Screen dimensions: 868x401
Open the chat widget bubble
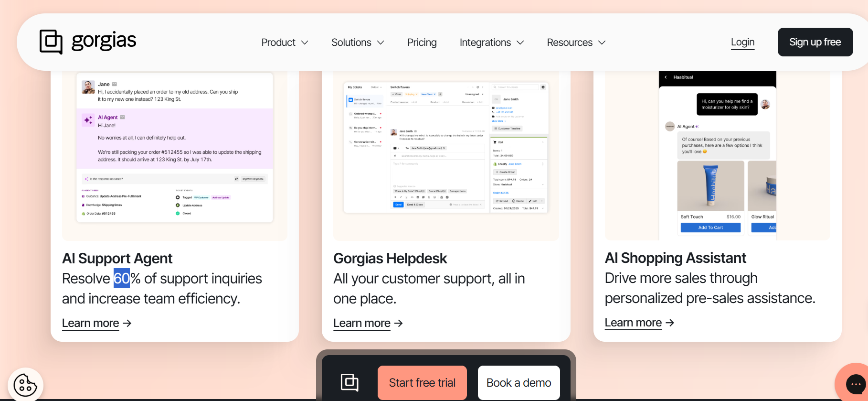click(855, 384)
